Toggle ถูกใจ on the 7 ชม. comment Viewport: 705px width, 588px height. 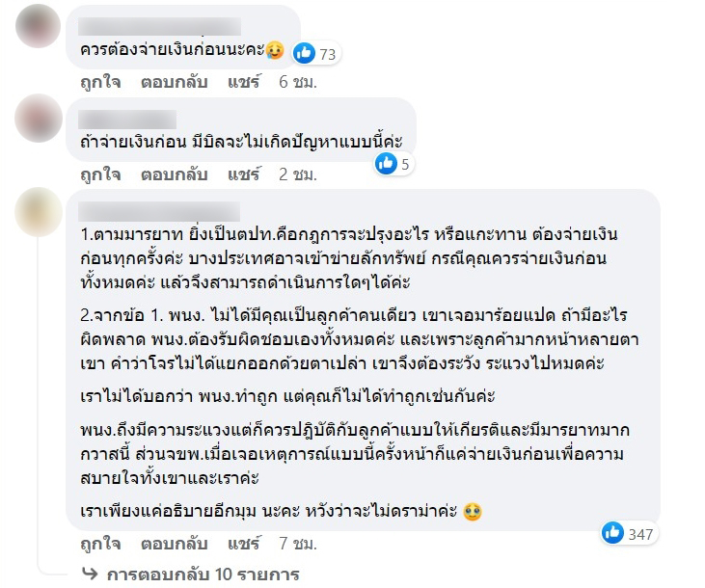pyautogui.click(x=100, y=546)
